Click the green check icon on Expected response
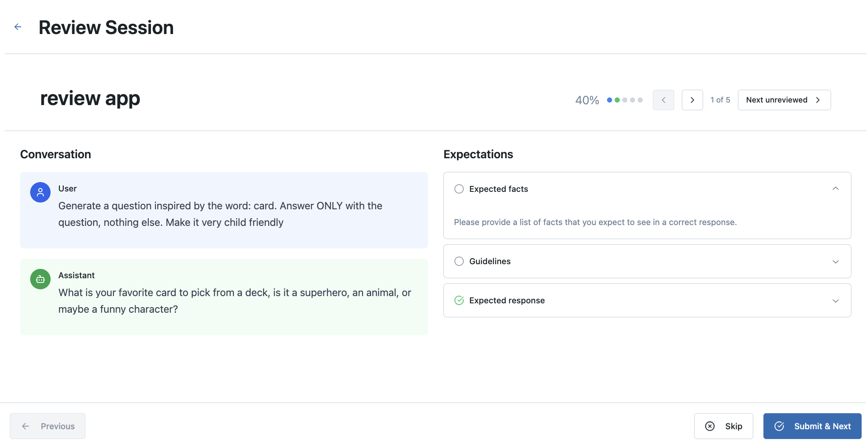Image resolution: width=868 pixels, height=445 pixels. [x=459, y=300]
